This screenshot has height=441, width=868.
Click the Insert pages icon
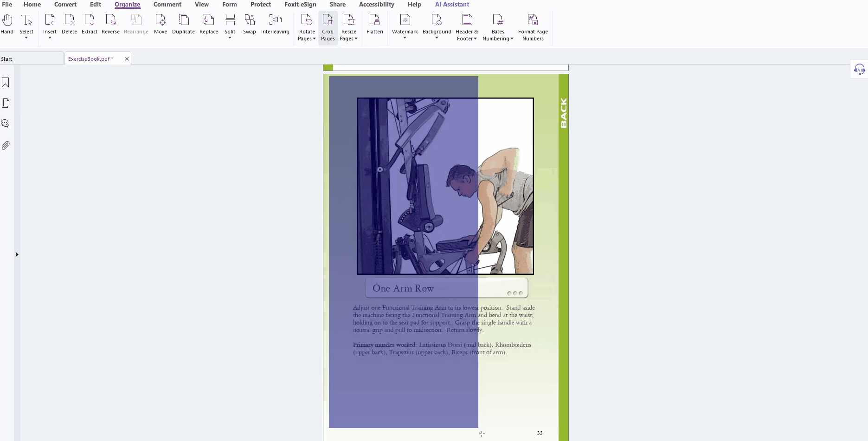pyautogui.click(x=50, y=20)
